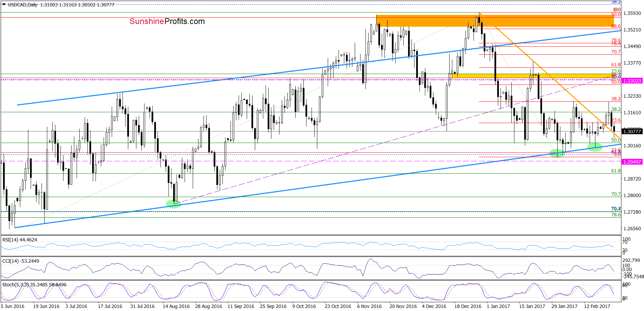Click the 25 Sep 2016 date label

(273, 306)
